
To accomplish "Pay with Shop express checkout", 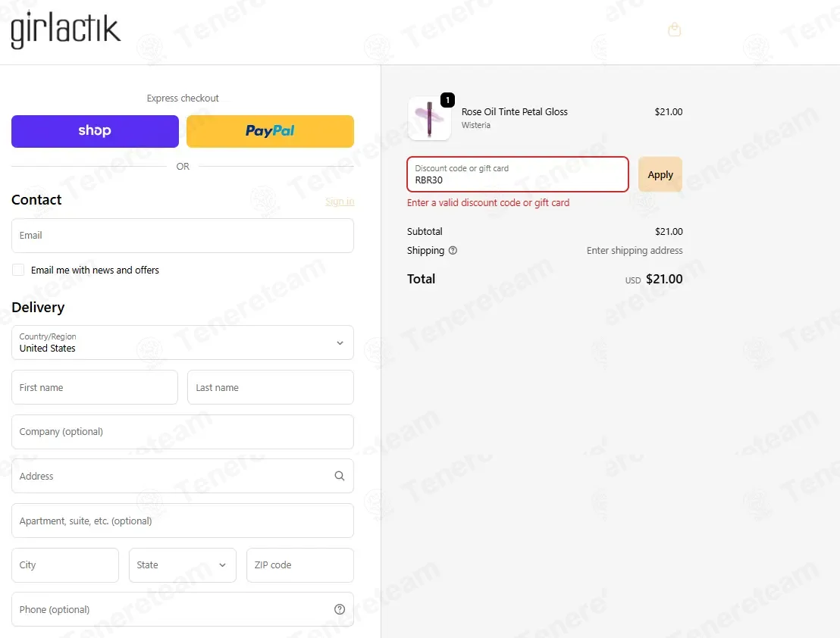I will click(x=95, y=131).
